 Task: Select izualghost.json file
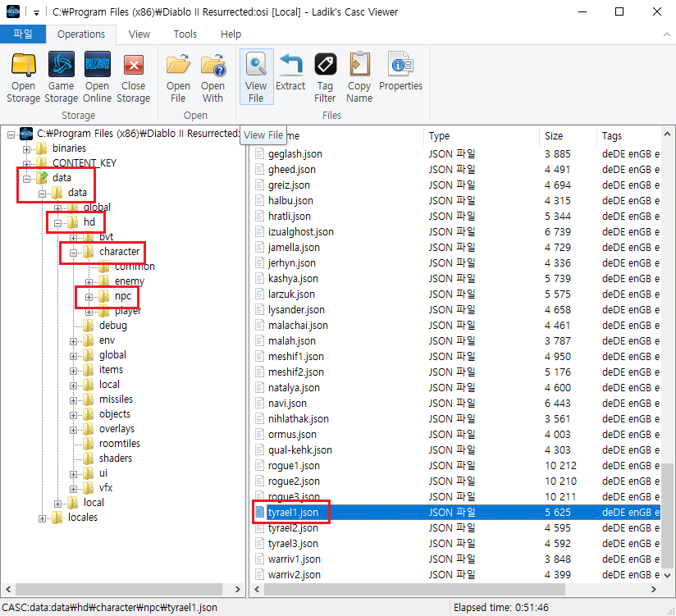[x=301, y=232]
